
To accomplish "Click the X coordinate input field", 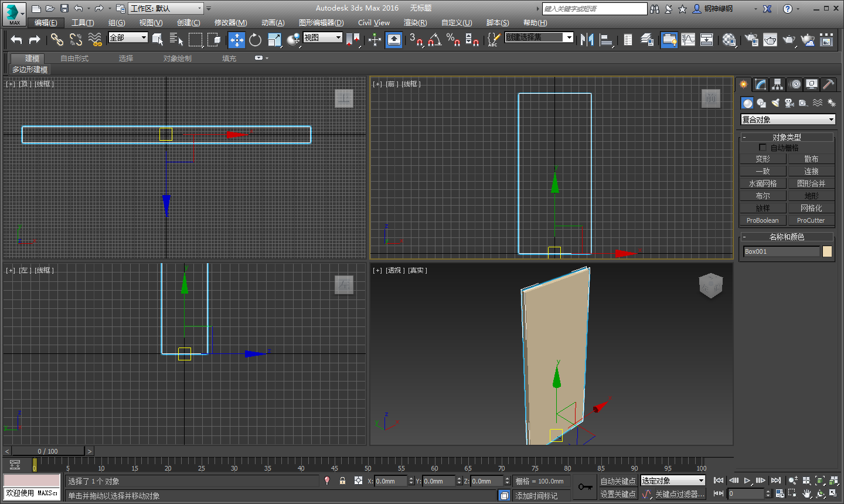I will pyautogui.click(x=390, y=481).
